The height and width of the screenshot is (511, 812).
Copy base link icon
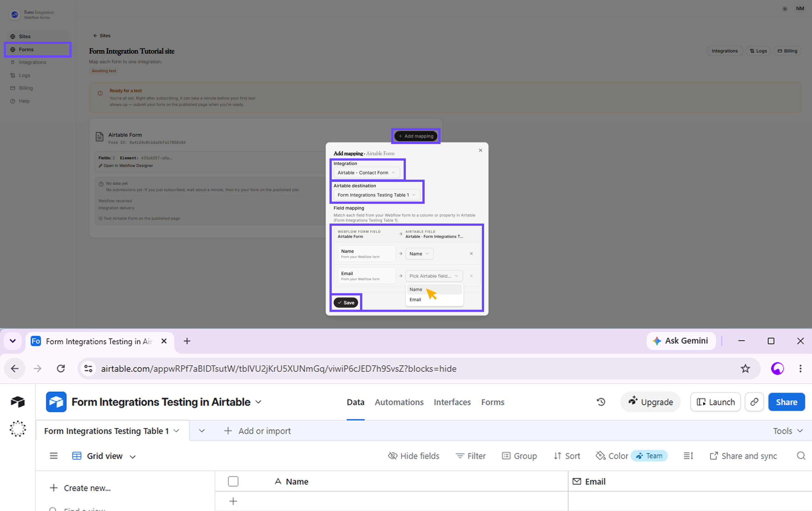coord(754,402)
